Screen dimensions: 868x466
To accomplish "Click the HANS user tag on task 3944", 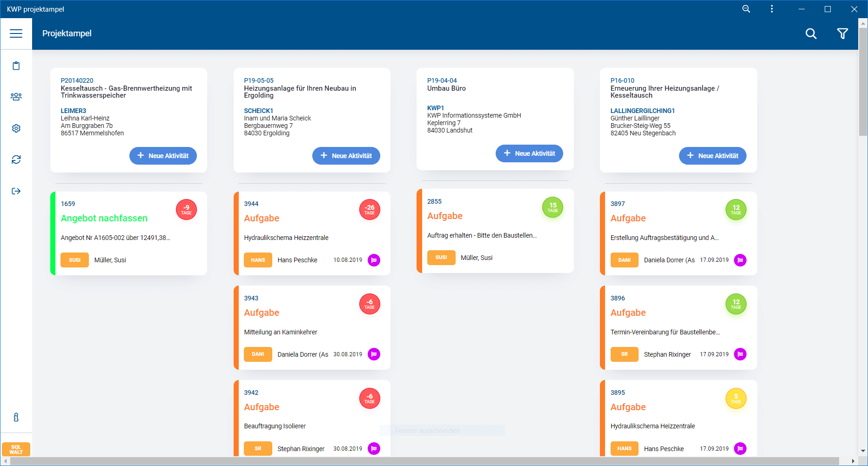I will pos(258,260).
